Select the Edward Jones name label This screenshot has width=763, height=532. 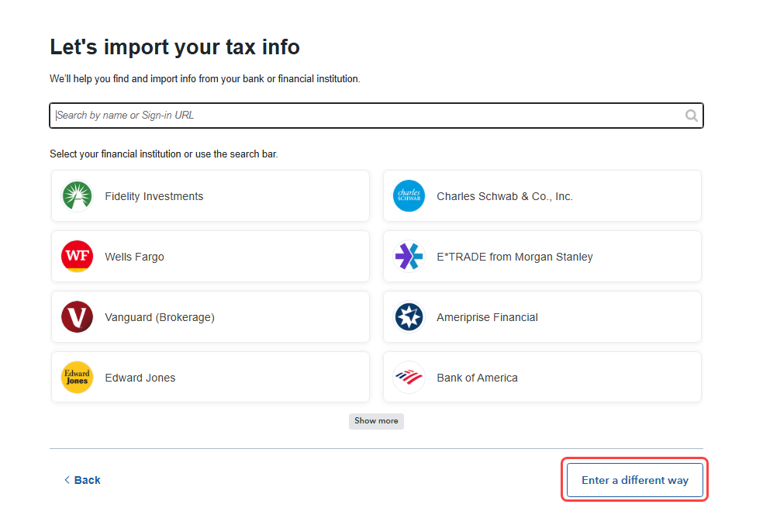tap(140, 378)
